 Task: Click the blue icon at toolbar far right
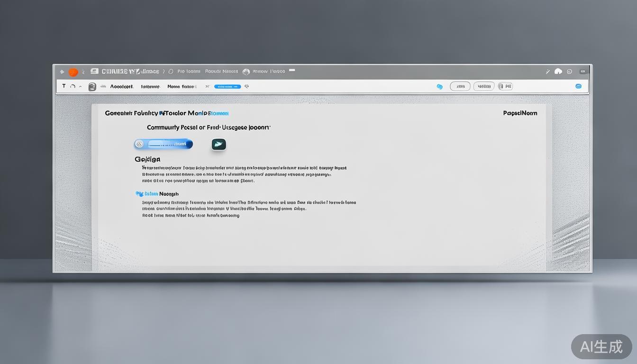coord(578,86)
